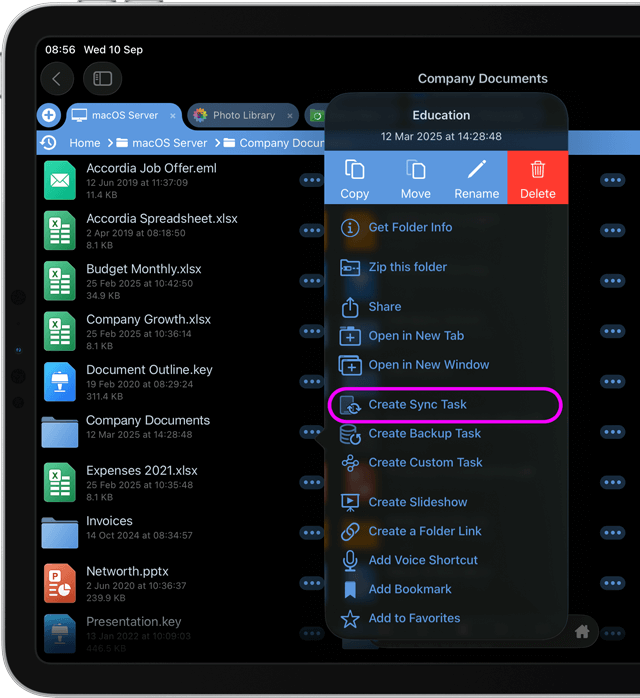Viewport: 640px width, 698px height.
Task: Click the back arrow button
Action: [57, 78]
